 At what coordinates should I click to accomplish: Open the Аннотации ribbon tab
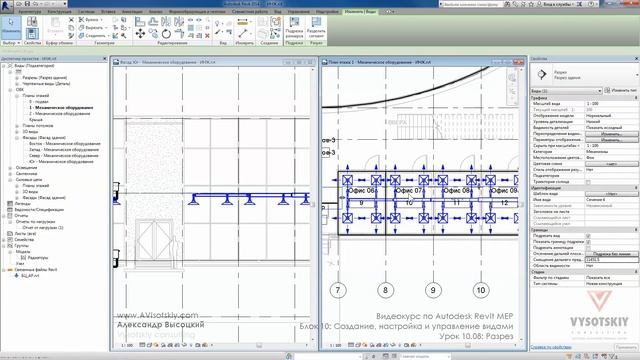[x=132, y=12]
